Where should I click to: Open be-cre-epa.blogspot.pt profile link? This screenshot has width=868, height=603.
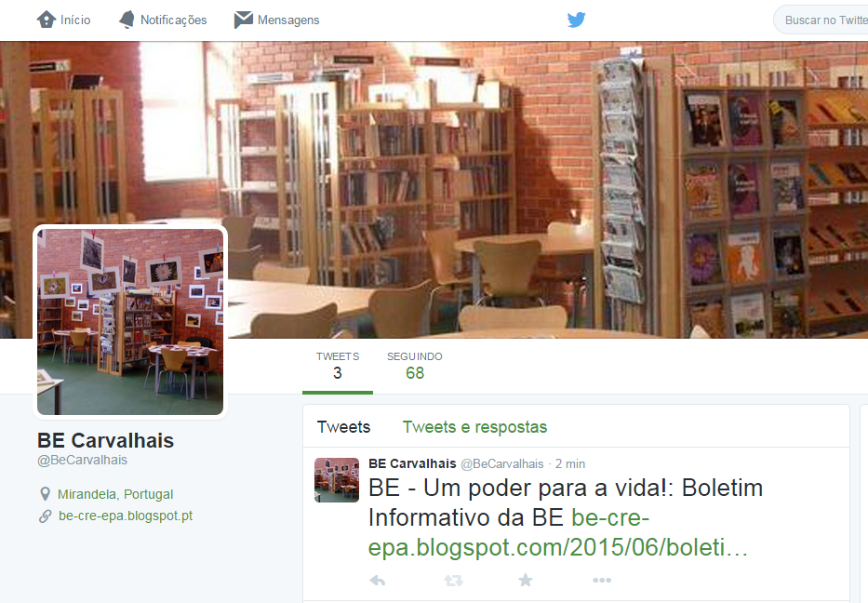[x=126, y=516]
